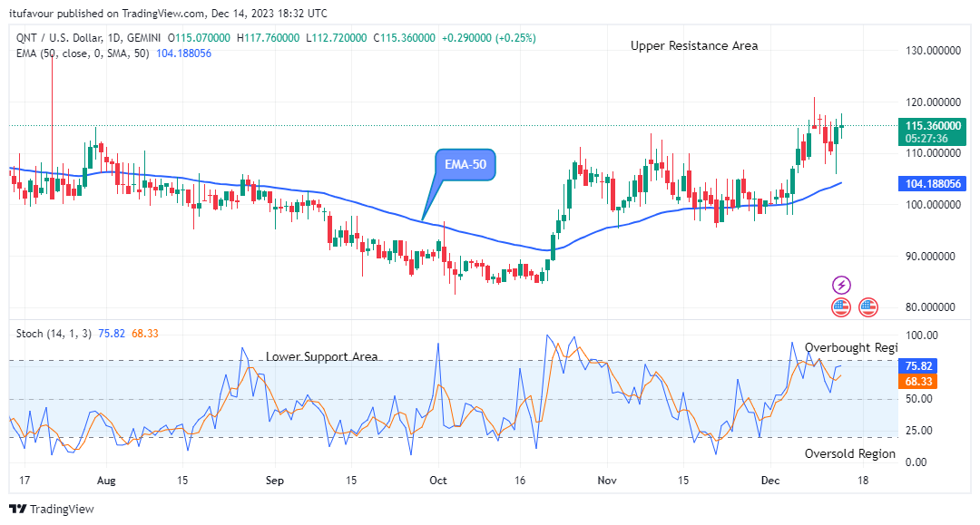This screenshot has width=980, height=525.
Task: Click the orange 68.33 Stoch axis label
Action: click(917, 382)
